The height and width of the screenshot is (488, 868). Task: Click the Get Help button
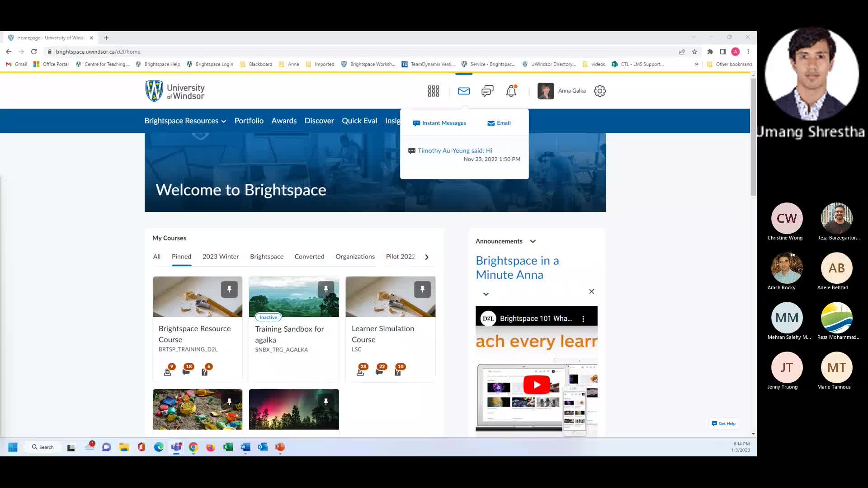(x=723, y=423)
